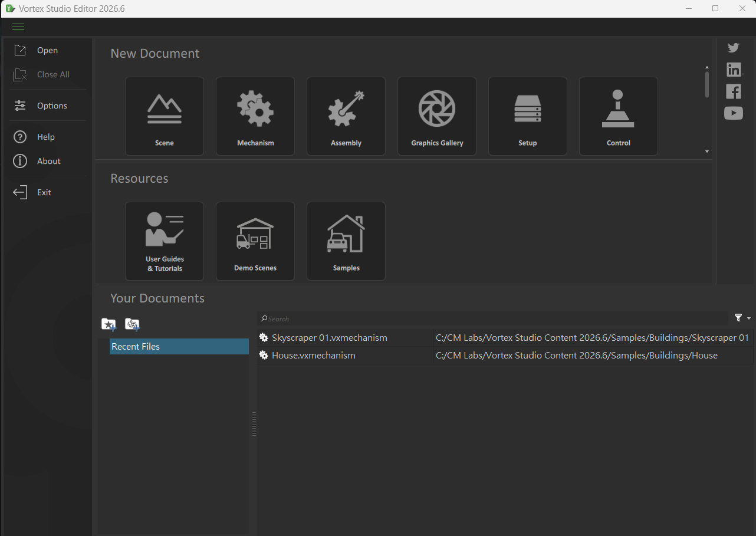Create a new Control document
This screenshot has height=536, width=756.
619,116
